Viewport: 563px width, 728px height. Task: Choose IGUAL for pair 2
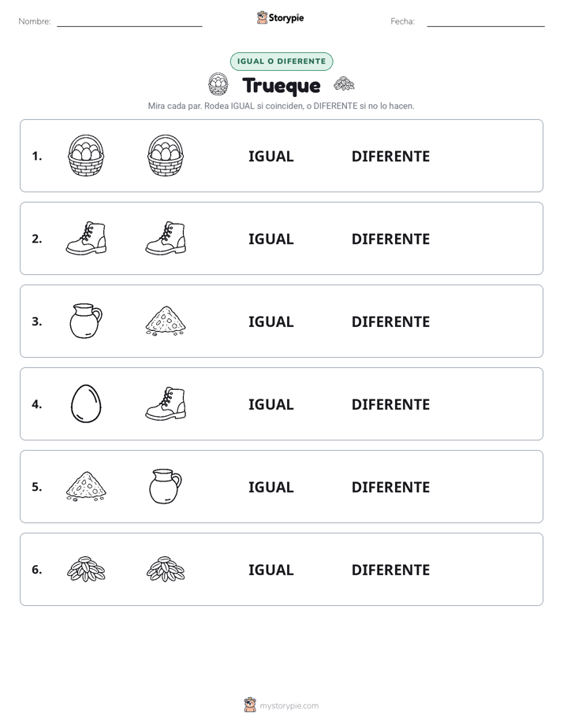270,239
